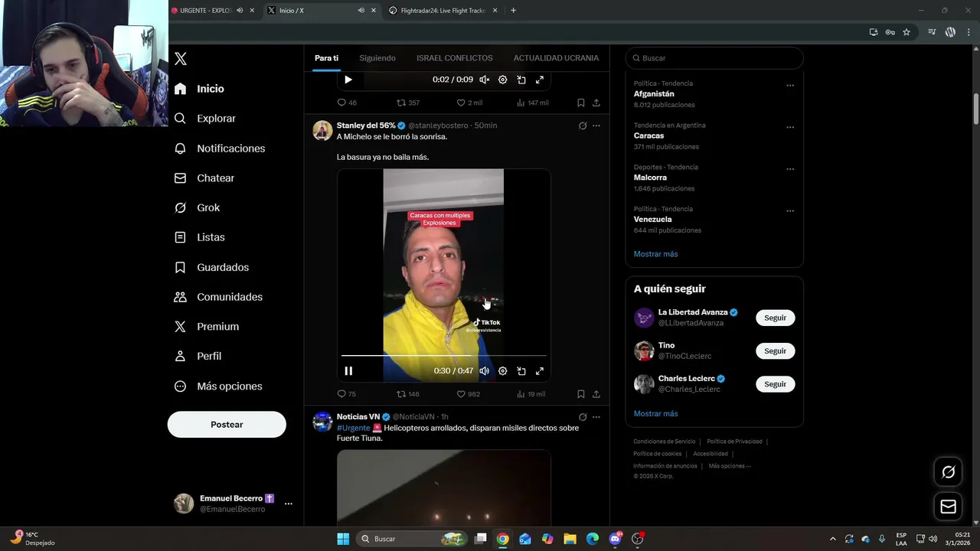Viewport: 980px width, 551px height.
Task: Click the Postear button
Action: 227,425
